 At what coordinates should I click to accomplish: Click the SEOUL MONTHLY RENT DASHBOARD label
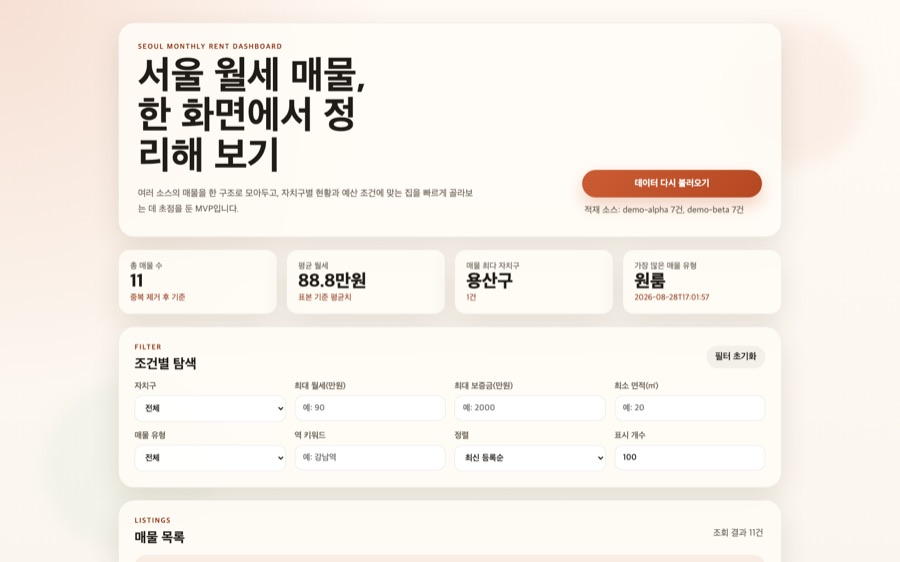click(210, 46)
